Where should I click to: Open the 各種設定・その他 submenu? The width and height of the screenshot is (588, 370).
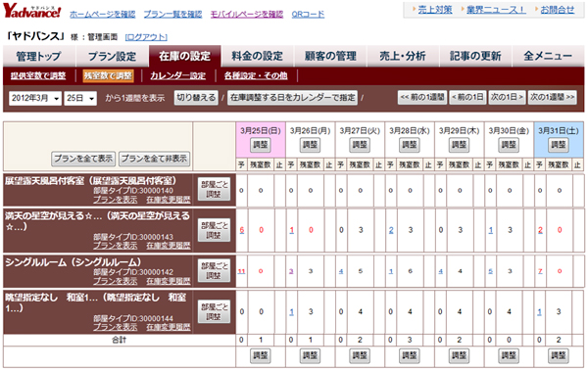pos(256,75)
